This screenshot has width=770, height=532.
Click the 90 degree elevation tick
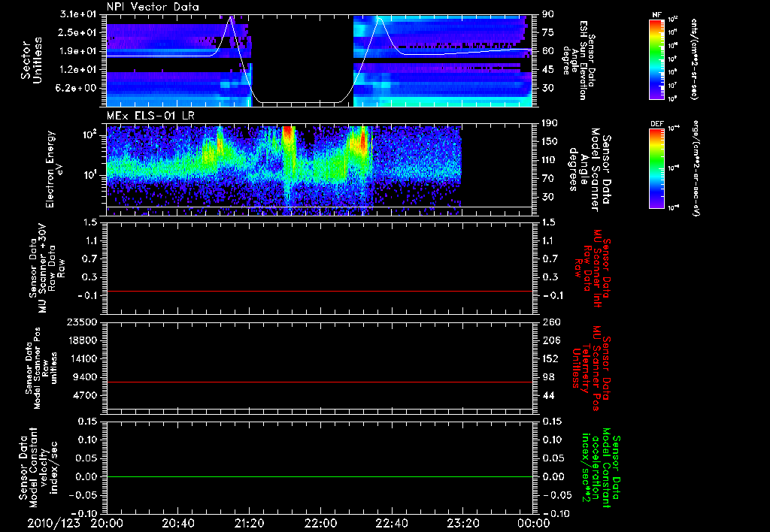click(548, 14)
